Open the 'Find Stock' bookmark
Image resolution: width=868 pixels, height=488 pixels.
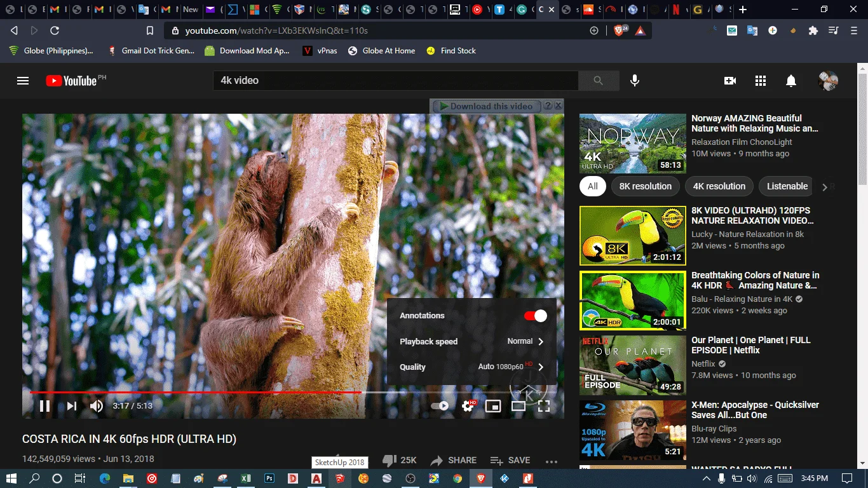(x=451, y=51)
